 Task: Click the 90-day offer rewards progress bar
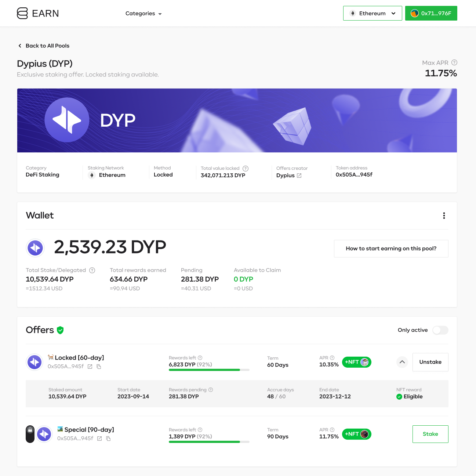(209, 442)
